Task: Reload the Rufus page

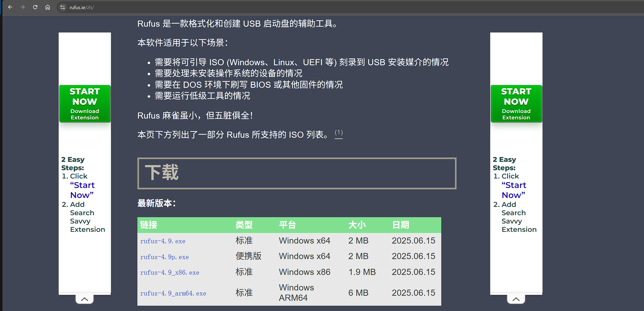Action: pos(35,7)
